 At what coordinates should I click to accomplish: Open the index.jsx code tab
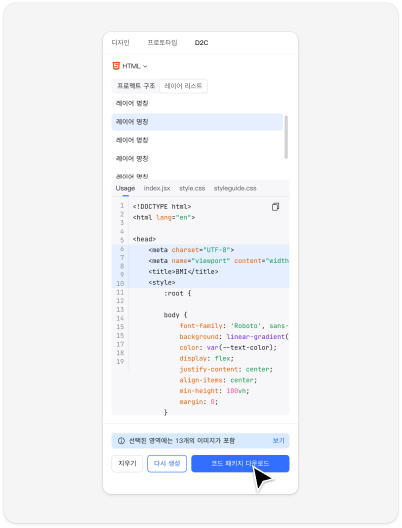pyautogui.click(x=157, y=188)
